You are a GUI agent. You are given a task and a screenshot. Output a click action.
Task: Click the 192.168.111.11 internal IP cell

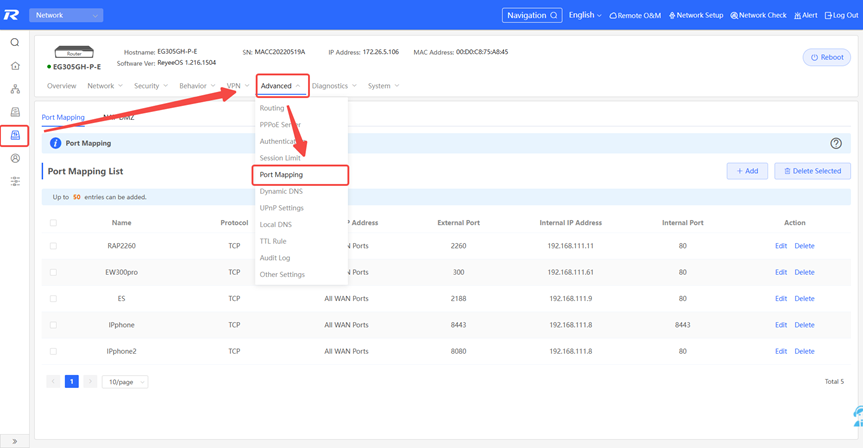pos(570,246)
